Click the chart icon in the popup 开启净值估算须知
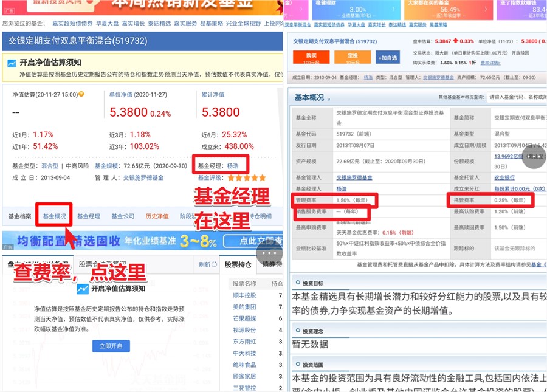This screenshot has height=392, width=547. tap(83, 289)
